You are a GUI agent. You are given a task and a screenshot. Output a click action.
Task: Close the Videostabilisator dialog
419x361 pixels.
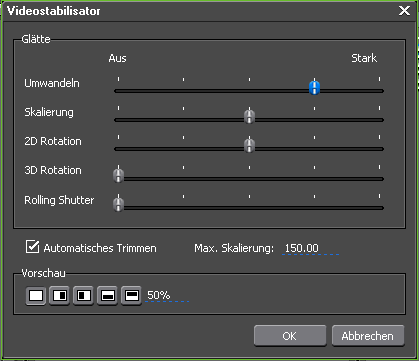tap(404, 11)
